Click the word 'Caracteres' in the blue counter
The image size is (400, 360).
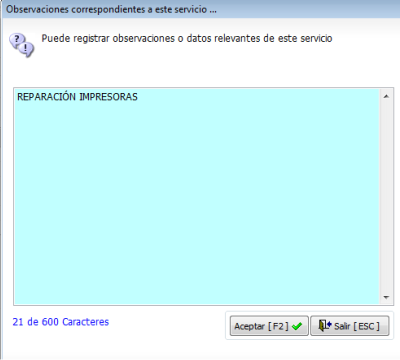coord(86,322)
